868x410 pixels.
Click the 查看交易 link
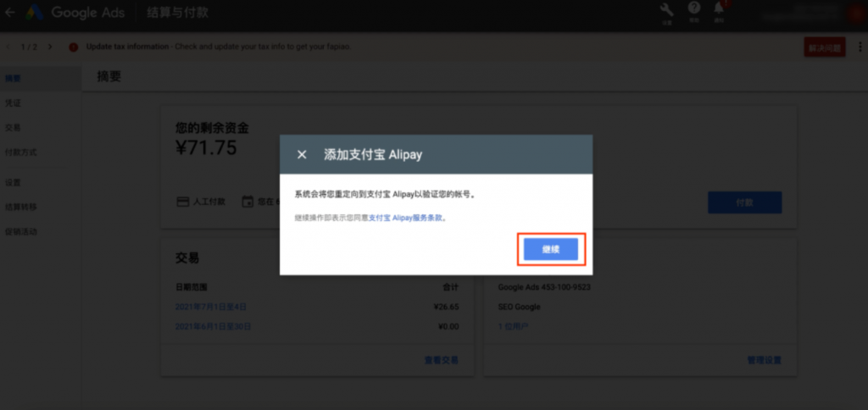point(441,360)
